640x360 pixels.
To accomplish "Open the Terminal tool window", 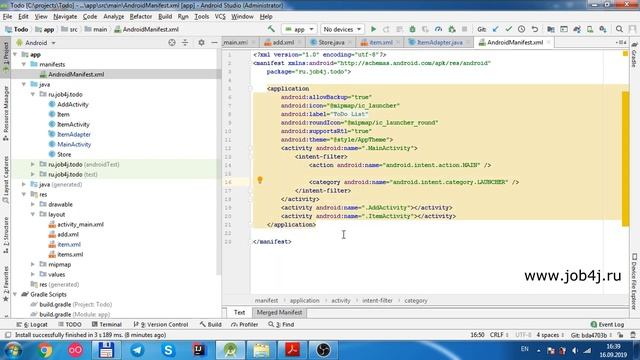I will coord(107,324).
